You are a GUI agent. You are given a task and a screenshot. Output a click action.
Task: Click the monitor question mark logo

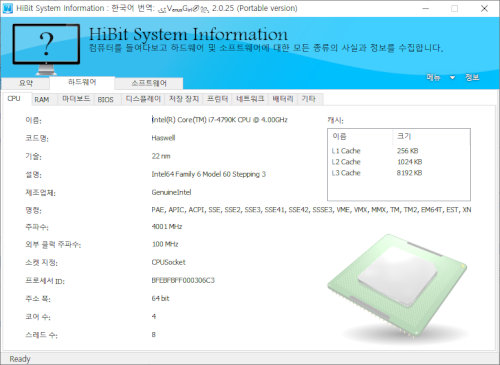coord(46,49)
